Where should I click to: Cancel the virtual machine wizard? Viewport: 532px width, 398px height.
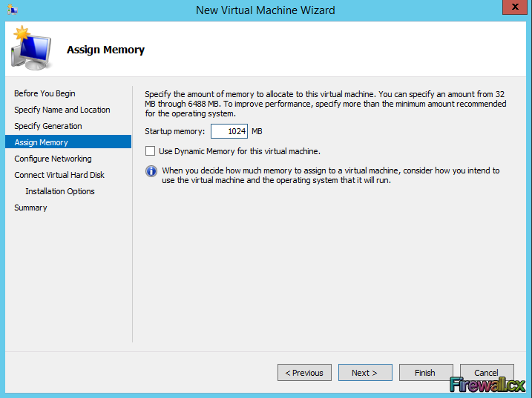coord(487,372)
